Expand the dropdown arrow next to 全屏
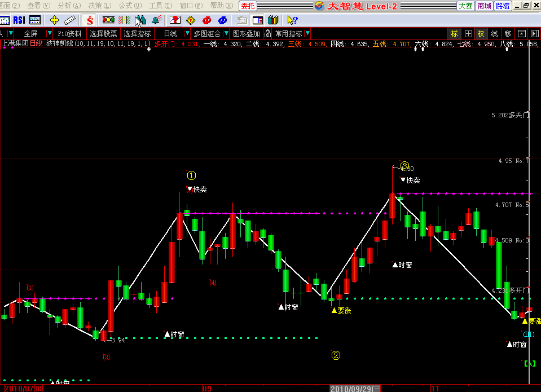 coord(49,33)
